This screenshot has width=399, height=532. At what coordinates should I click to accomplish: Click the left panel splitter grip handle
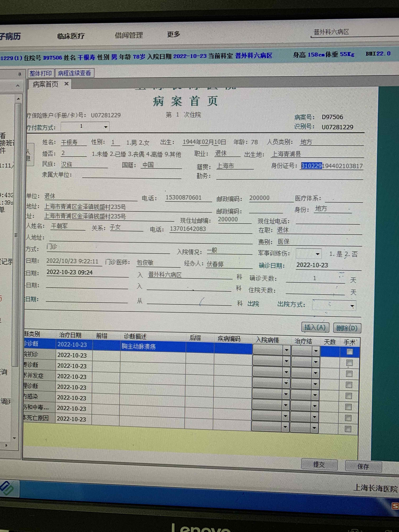click(x=16, y=235)
